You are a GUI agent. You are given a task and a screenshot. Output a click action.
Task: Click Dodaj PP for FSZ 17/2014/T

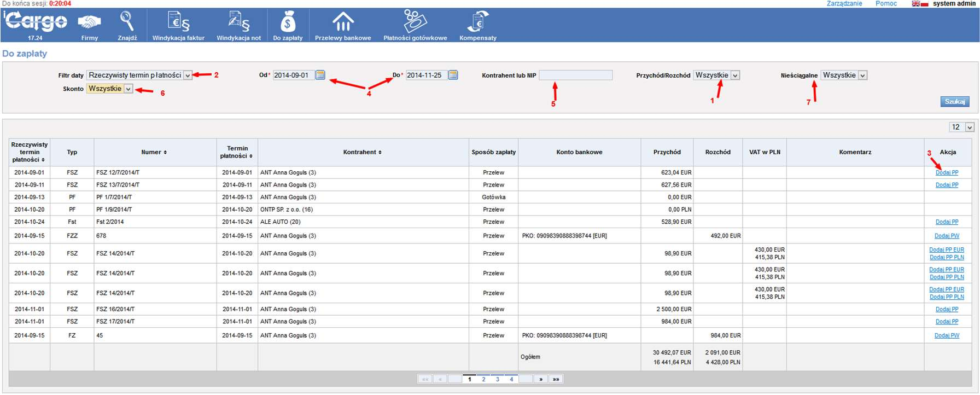(x=947, y=322)
